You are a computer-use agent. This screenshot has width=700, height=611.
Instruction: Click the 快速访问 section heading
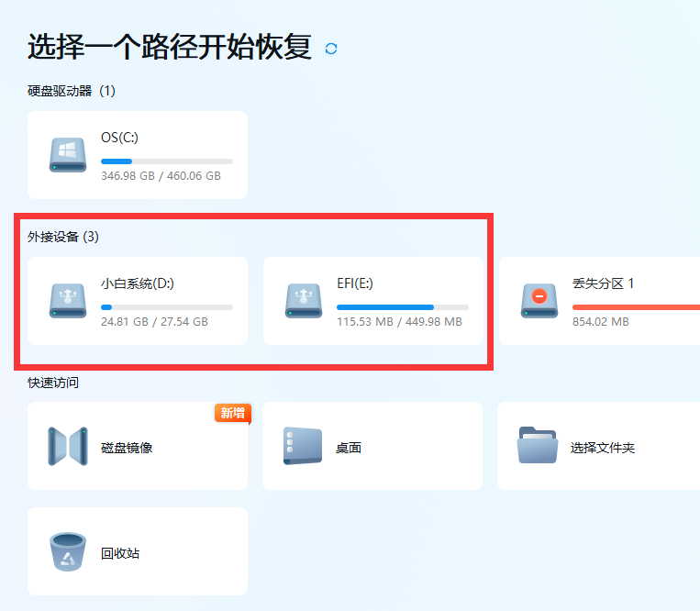(x=53, y=383)
